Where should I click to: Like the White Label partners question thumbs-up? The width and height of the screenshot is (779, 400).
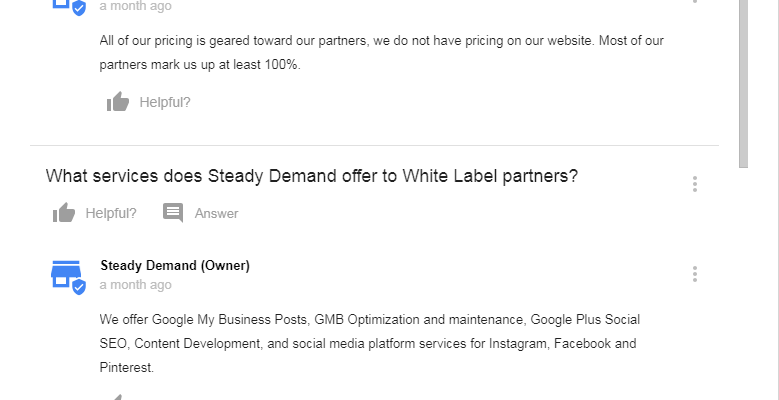click(x=64, y=213)
